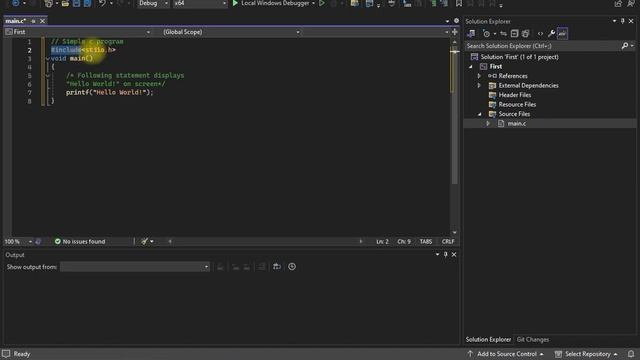Click Ch: 9 column indicator
640x360 pixels.
(x=404, y=241)
